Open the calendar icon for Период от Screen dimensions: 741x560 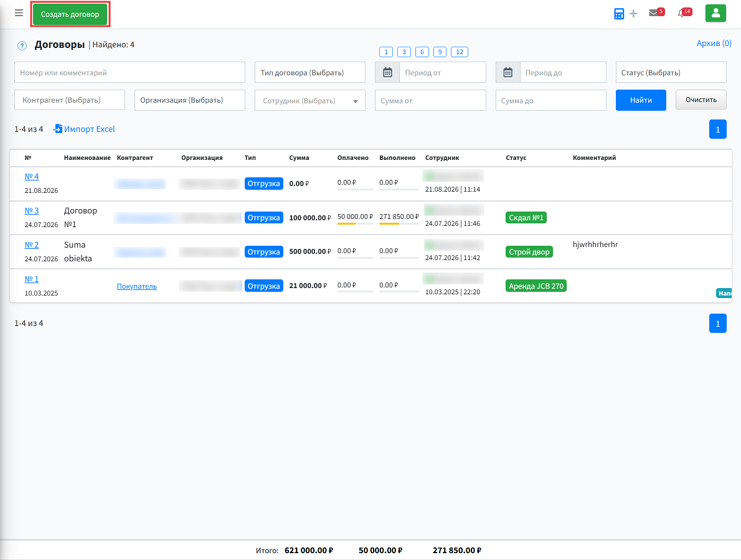click(x=387, y=72)
